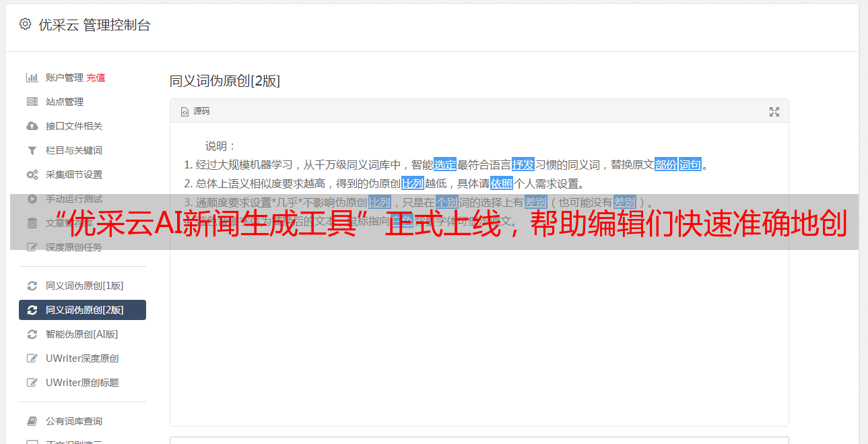Click the highlighted word 抒发
Image resolution: width=868 pixels, height=444 pixels.
pyautogui.click(x=523, y=164)
